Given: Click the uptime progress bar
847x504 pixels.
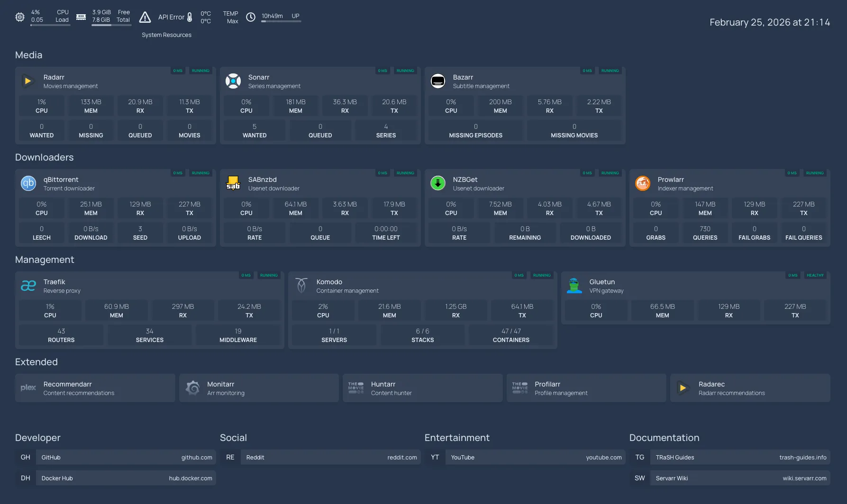Looking at the screenshot, I should pyautogui.click(x=281, y=21).
